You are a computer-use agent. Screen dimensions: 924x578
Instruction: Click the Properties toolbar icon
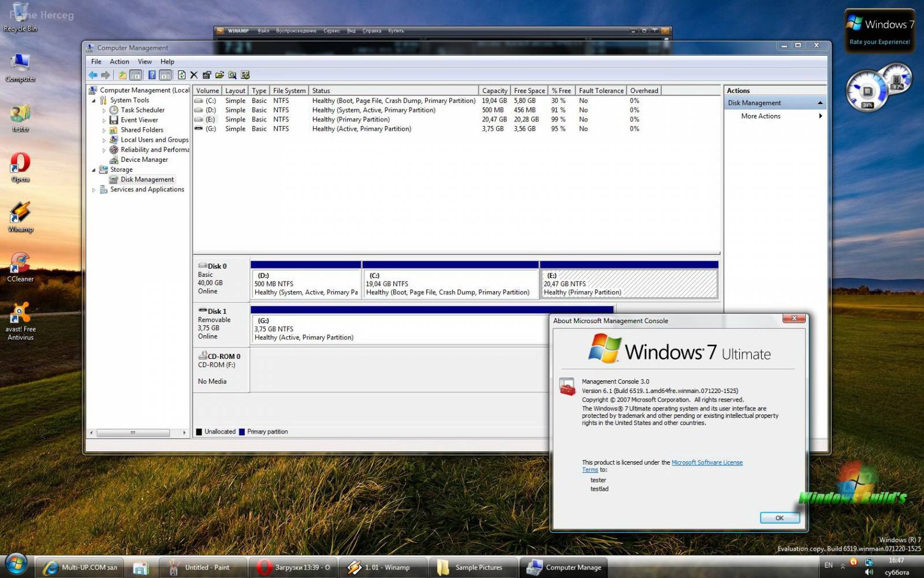point(207,75)
